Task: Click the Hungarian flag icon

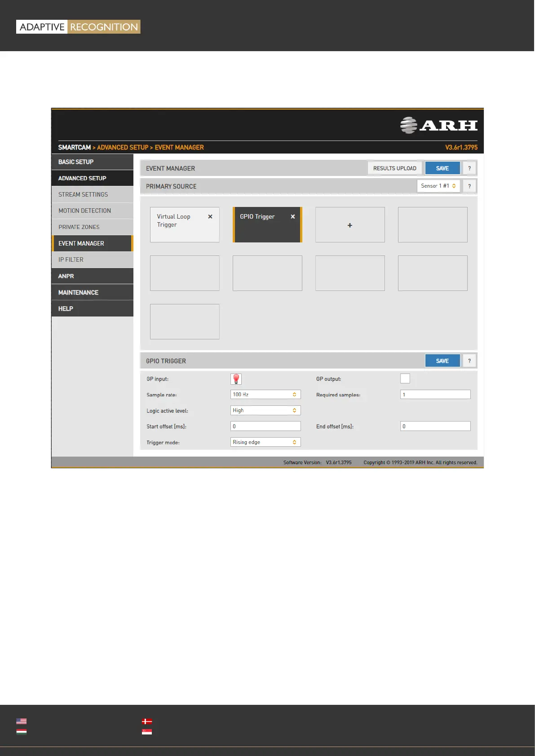Action: tap(22, 731)
